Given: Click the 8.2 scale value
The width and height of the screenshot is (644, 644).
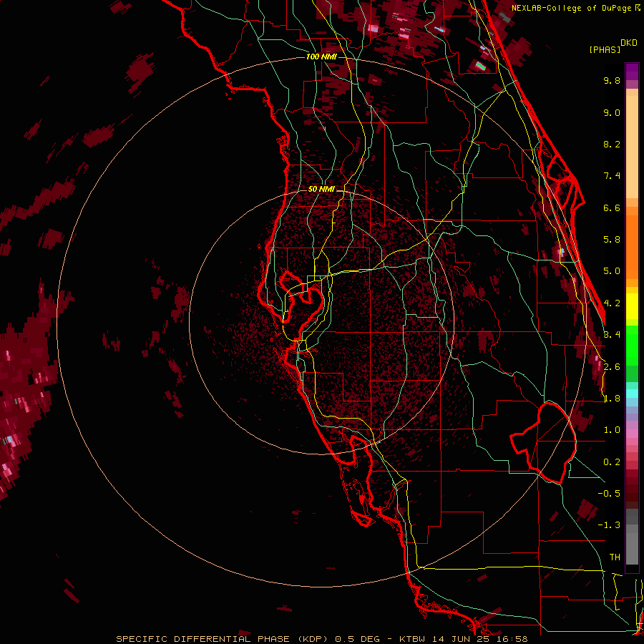Looking at the screenshot, I should (612, 144).
